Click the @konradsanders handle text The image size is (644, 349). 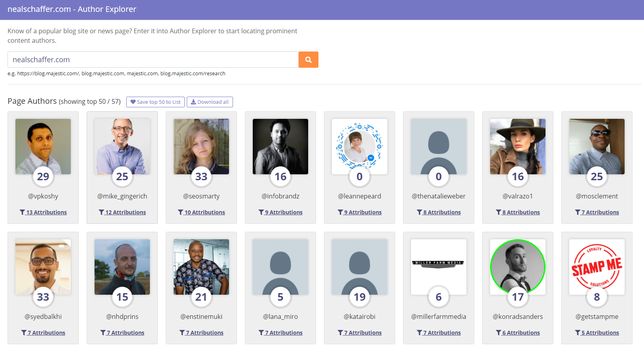click(518, 317)
